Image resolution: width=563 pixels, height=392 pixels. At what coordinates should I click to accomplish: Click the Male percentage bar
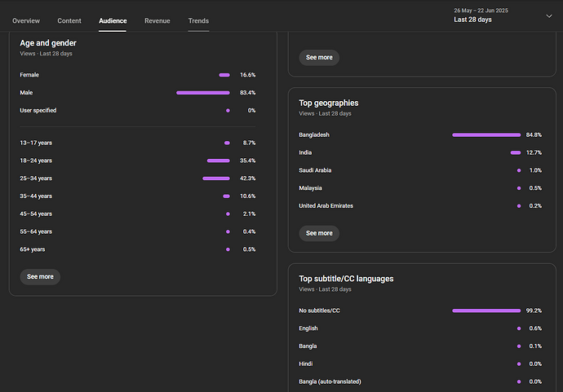(203, 93)
